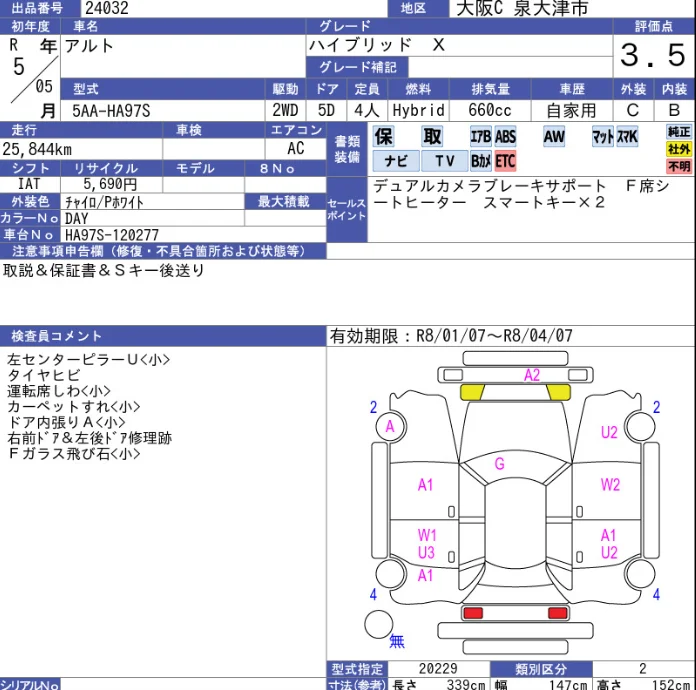Select the red ETC equipment badge
Screen dimensions: 696x690
coord(505,161)
